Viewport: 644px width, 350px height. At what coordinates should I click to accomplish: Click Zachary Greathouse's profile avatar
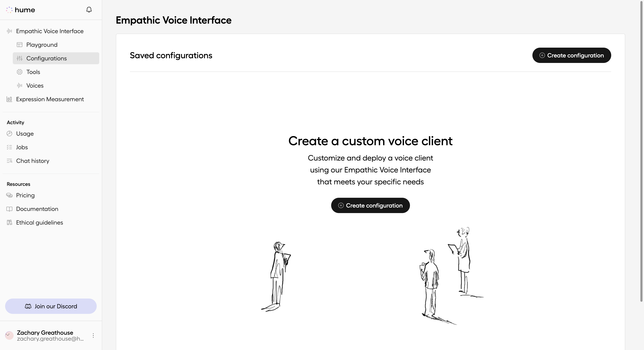point(9,335)
